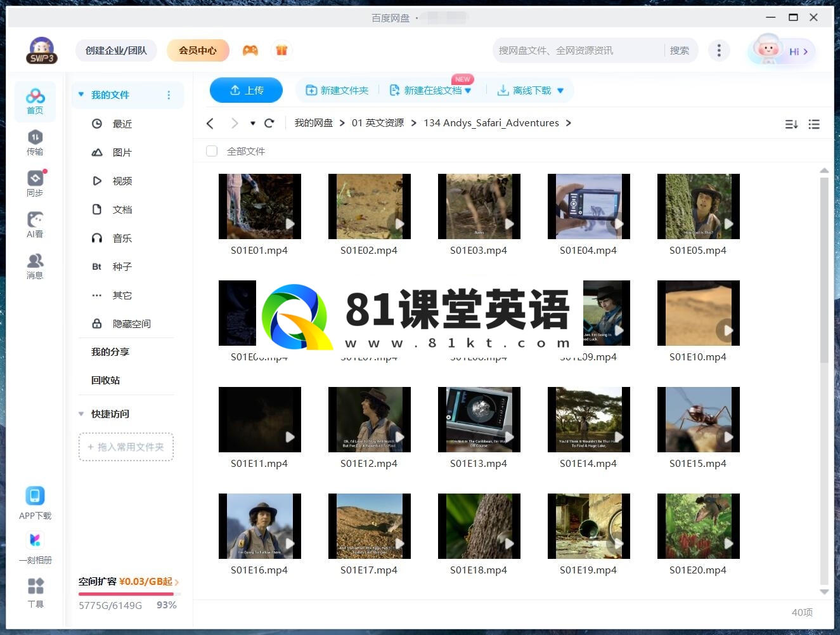The width and height of the screenshot is (840, 635).
Task: Click 新建文件夹 button
Action: [337, 90]
